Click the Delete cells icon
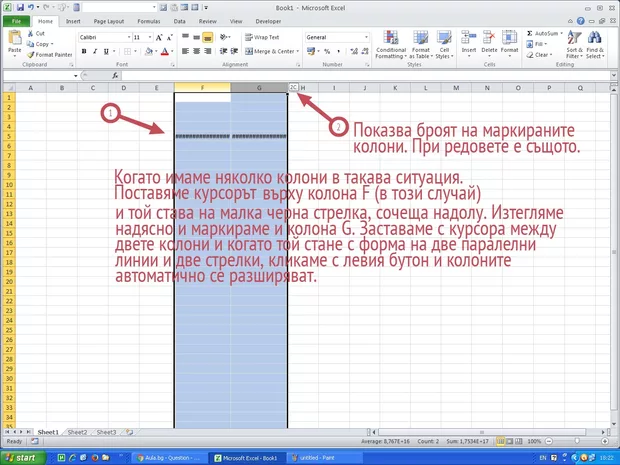The image size is (620, 465). (x=489, y=38)
